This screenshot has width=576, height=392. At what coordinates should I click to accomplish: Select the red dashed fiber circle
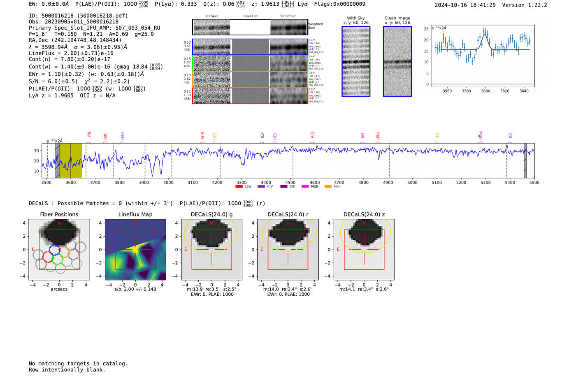tap(48, 257)
